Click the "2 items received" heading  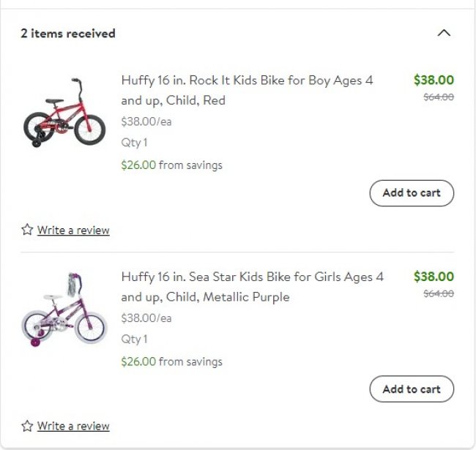[68, 33]
